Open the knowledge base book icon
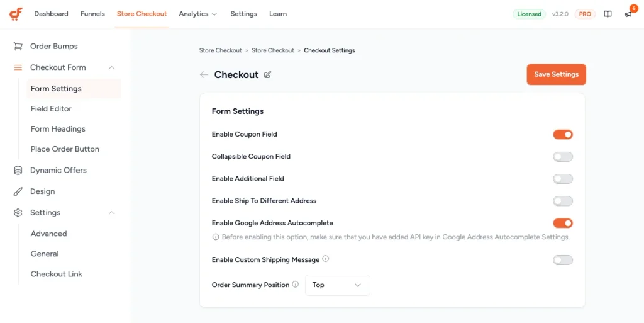Image resolution: width=644 pixels, height=323 pixels. coord(608,14)
